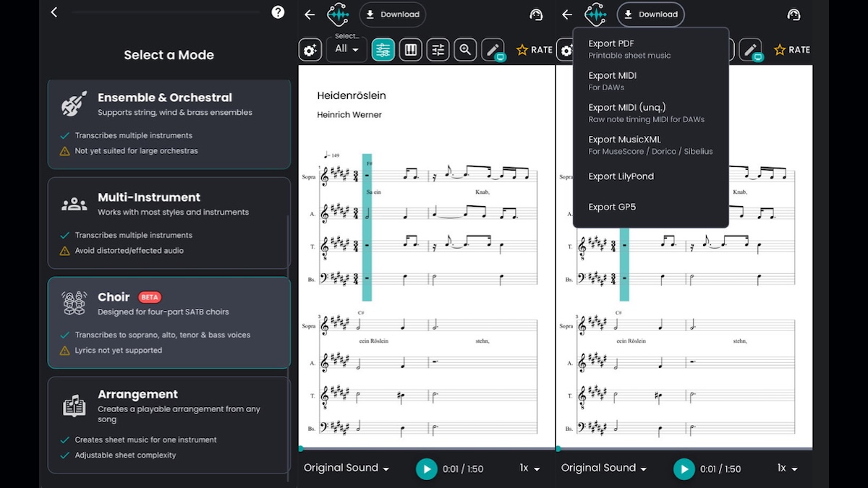The image size is (868, 488).
Task: Play the score in the middle panel
Action: point(427,469)
